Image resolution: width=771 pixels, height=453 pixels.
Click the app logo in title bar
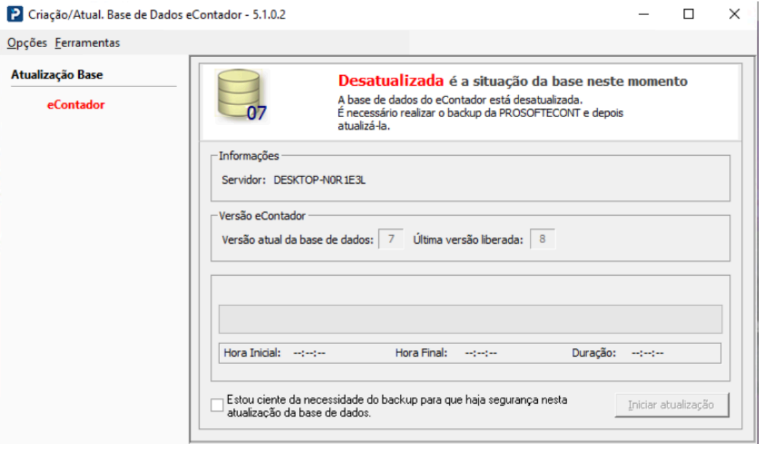click(x=15, y=14)
